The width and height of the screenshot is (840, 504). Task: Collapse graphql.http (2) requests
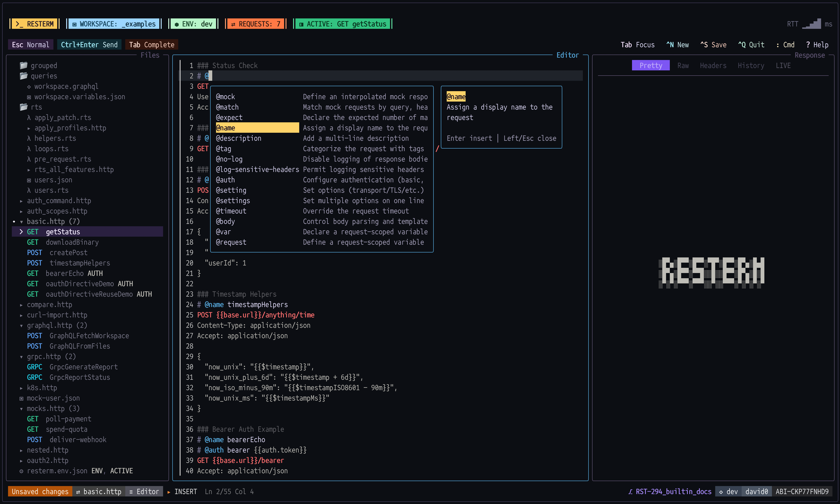22,325
